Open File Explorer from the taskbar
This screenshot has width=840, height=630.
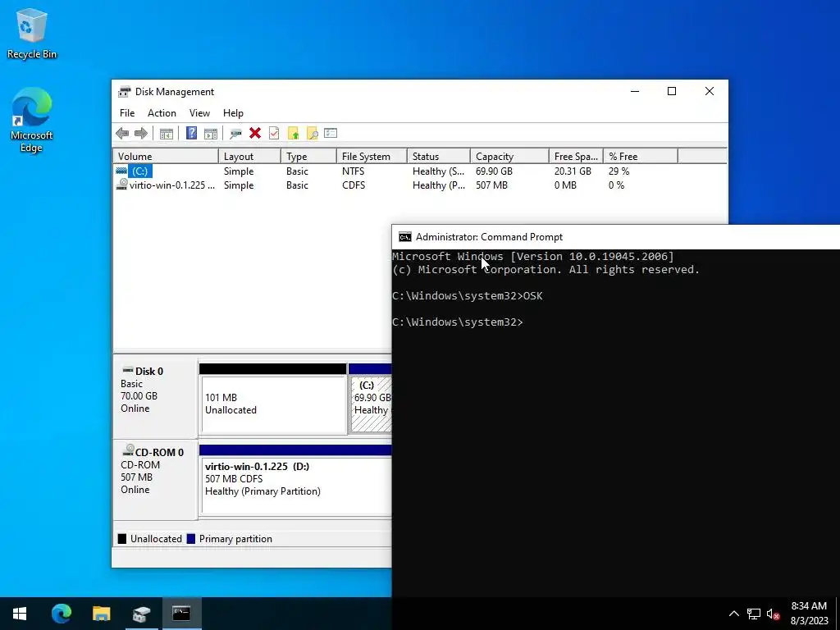click(x=101, y=614)
